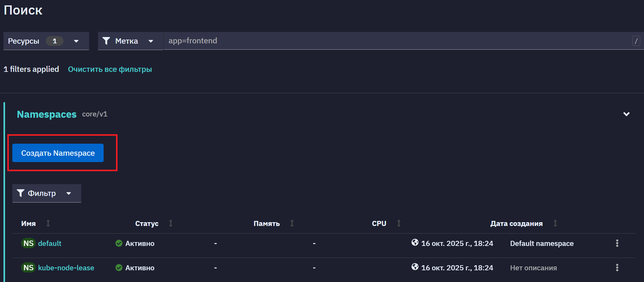
Task: Collapse the Namespaces section chevron
Action: (626, 114)
